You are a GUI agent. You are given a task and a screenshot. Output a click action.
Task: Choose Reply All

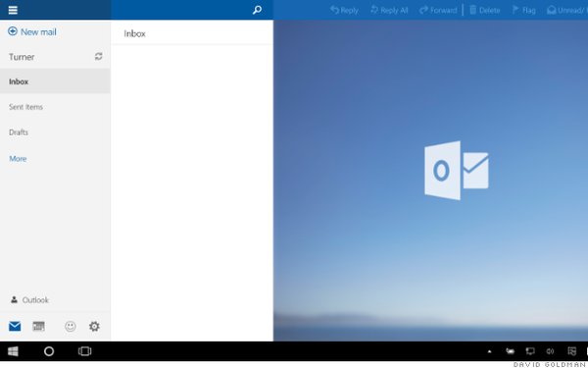[389, 10]
